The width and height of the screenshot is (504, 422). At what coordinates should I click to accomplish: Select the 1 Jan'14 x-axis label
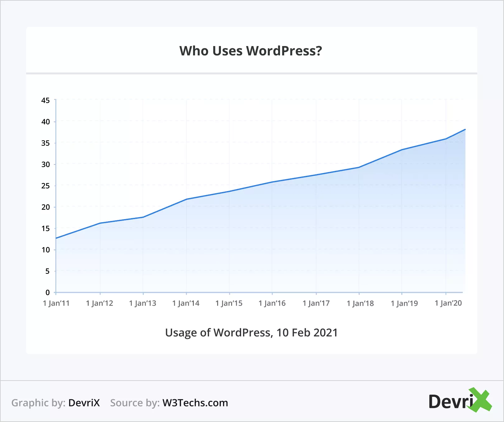click(x=186, y=303)
